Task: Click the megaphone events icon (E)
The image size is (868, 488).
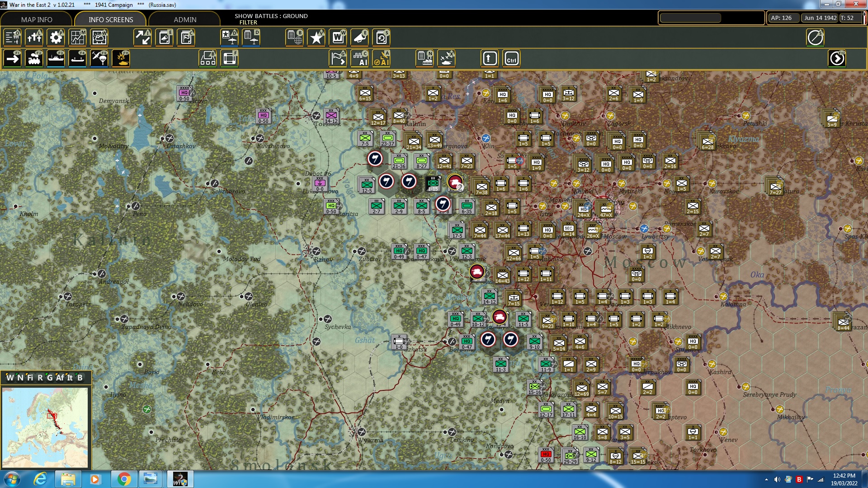Action: click(359, 38)
